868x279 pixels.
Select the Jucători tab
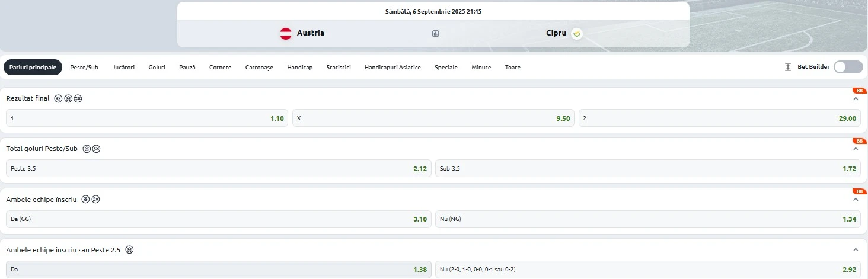tap(123, 68)
